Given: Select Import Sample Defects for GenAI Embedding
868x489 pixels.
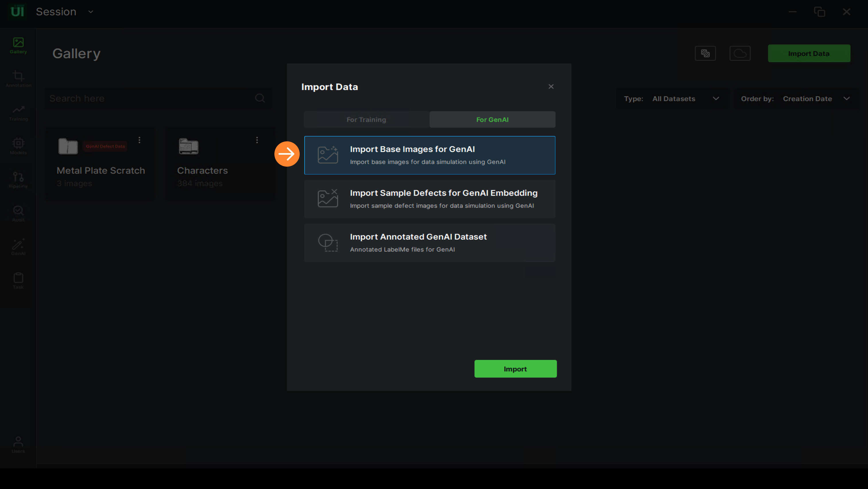Looking at the screenshot, I should (x=429, y=199).
